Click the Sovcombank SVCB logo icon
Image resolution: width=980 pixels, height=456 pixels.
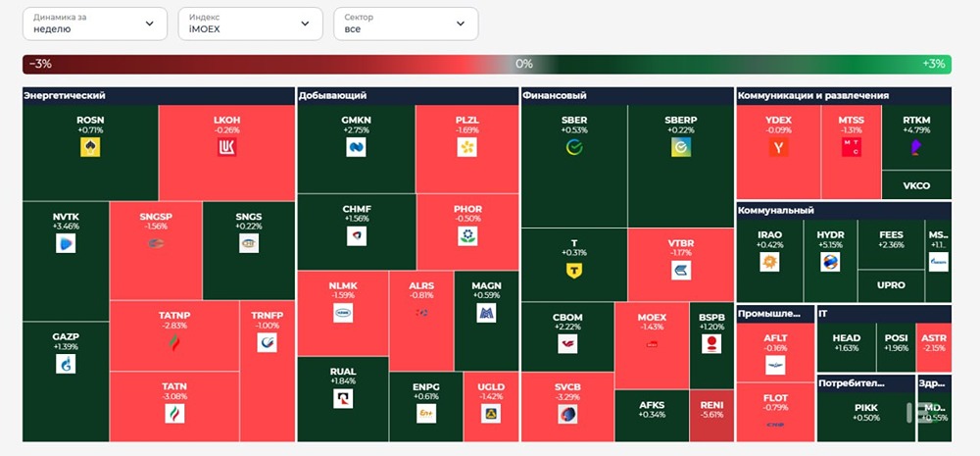tap(567, 414)
